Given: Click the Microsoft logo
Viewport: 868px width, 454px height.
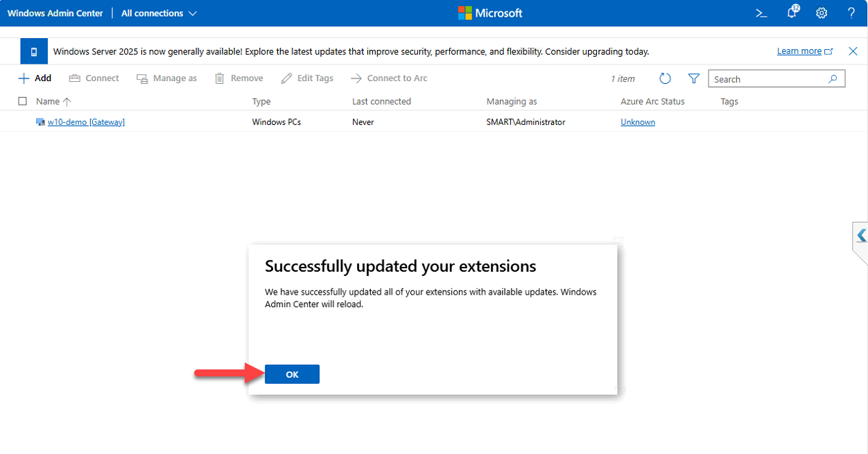Looking at the screenshot, I should coord(490,13).
